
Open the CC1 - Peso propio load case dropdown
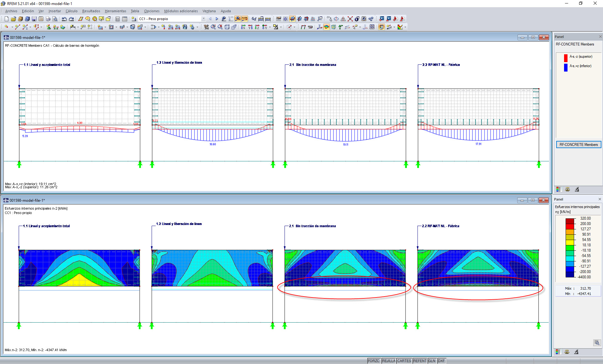204,19
